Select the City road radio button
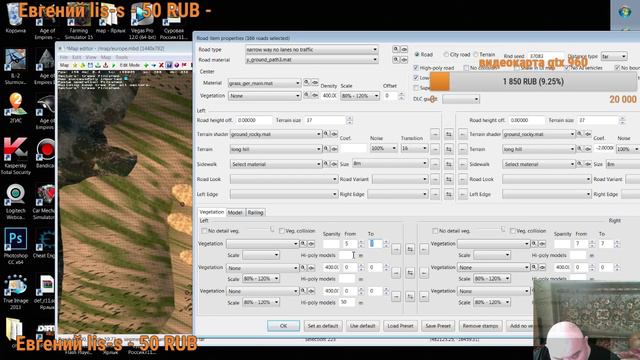 [446, 54]
